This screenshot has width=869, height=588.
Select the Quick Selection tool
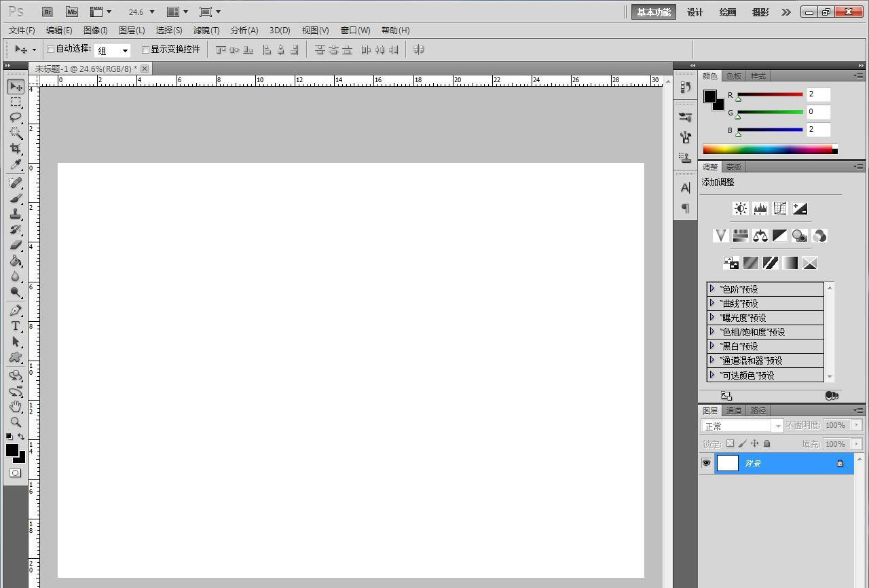coord(16,133)
